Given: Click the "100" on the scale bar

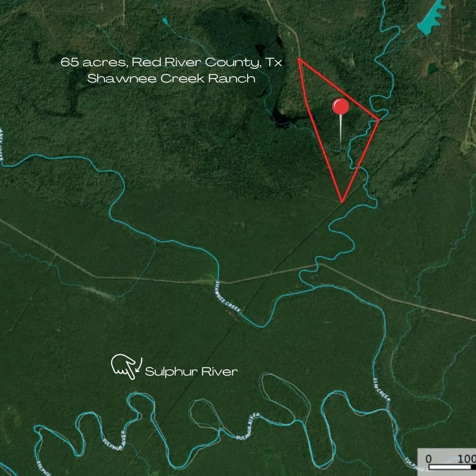Looking at the screenshot, I should coord(467,458).
